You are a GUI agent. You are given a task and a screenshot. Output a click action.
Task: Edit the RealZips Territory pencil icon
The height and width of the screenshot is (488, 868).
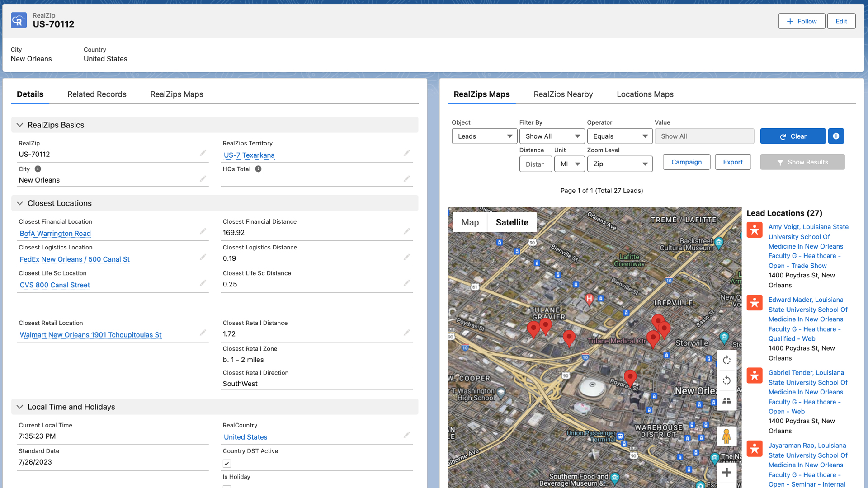[x=407, y=153]
